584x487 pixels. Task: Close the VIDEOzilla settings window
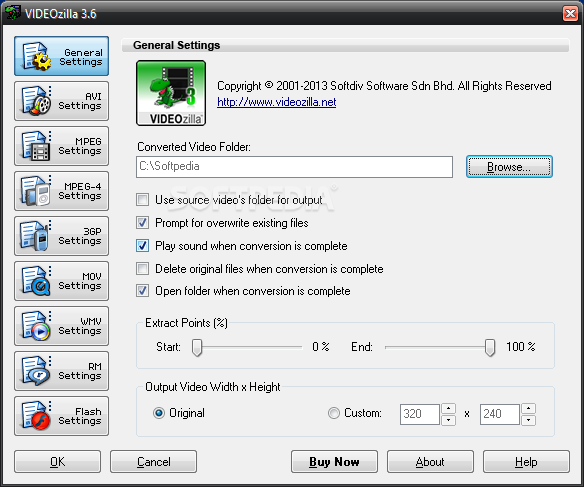pos(570,14)
